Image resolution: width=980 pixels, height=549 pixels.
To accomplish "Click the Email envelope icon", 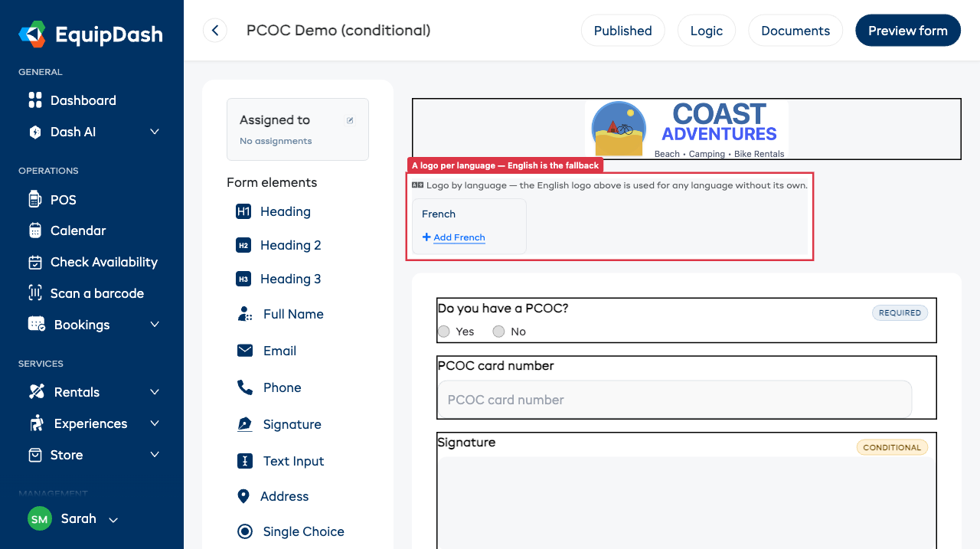I will point(245,351).
